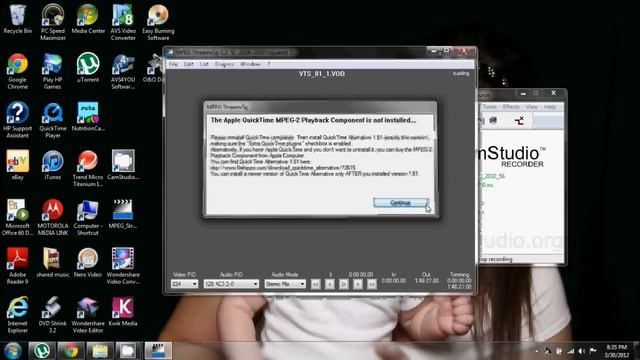Image resolution: width=640 pixels, height=360 pixels.
Task: Select the Internet Explorer desktop icon
Action: tap(18, 314)
